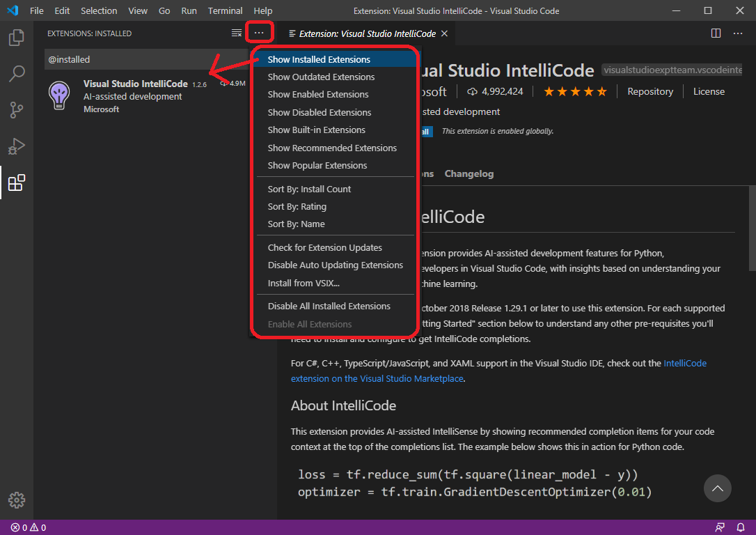Screen dimensions: 756x535
Task: Open the Explorer view in activity bar
Action: coord(17,38)
